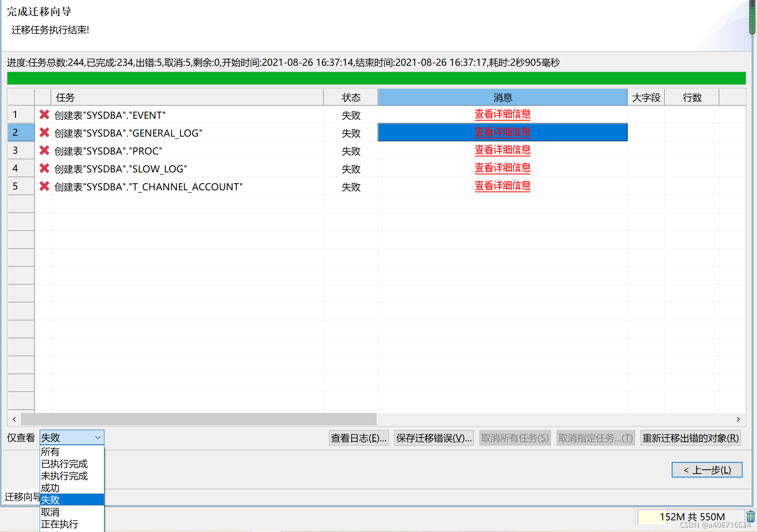Choose 成功 in the filter list
The image size is (757, 532).
72,488
